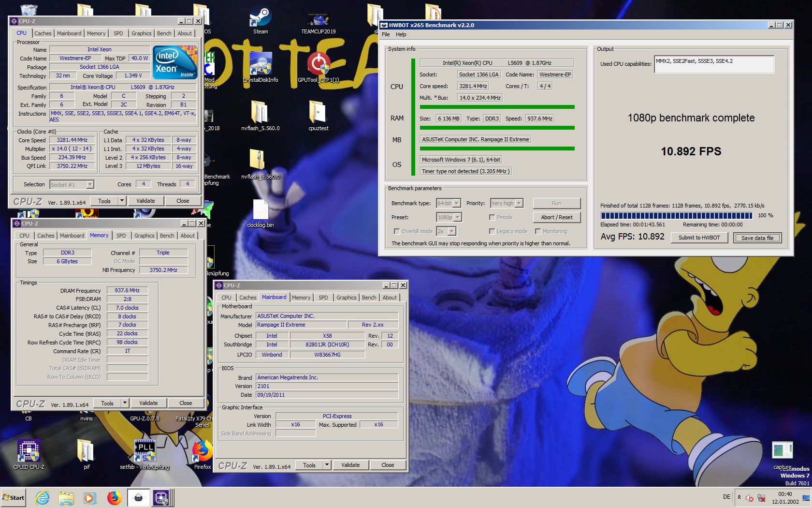Open the Preset 1080p dropdown

458,217
